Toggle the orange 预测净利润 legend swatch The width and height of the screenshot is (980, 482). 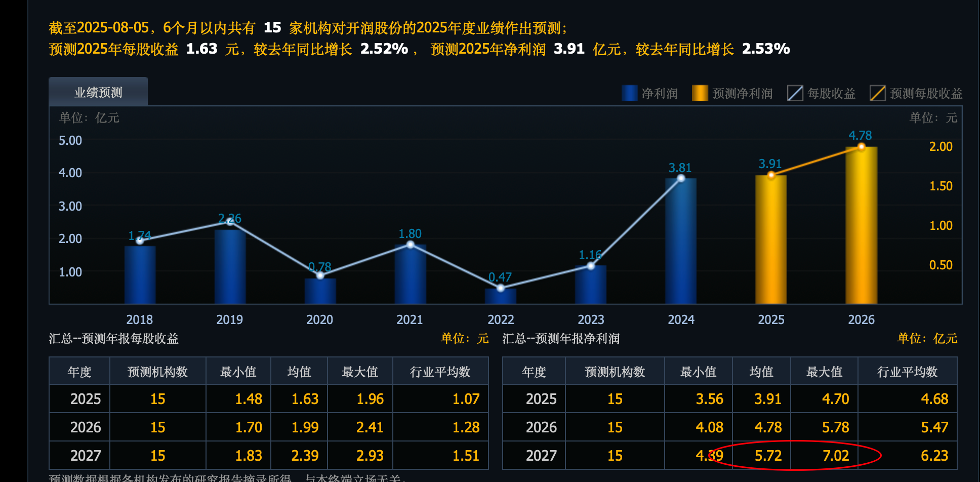(700, 93)
